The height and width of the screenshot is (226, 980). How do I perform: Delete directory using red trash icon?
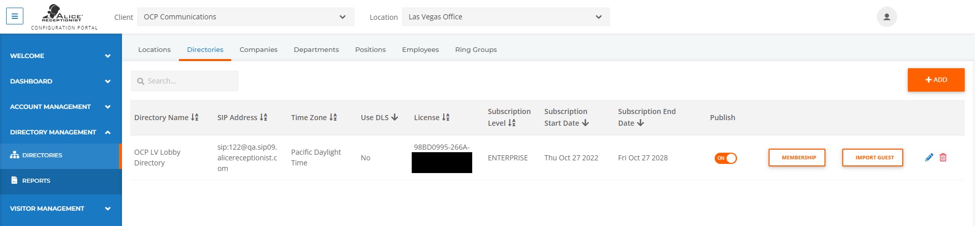click(x=943, y=157)
